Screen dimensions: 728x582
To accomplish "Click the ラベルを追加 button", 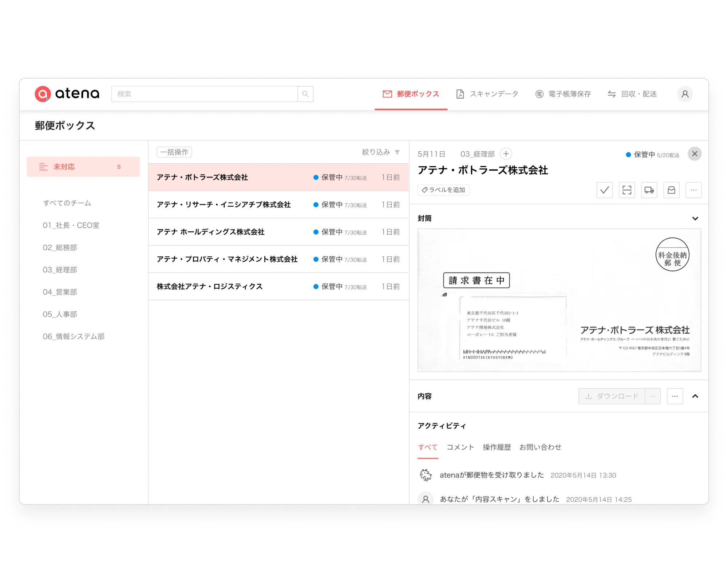I will pos(443,190).
